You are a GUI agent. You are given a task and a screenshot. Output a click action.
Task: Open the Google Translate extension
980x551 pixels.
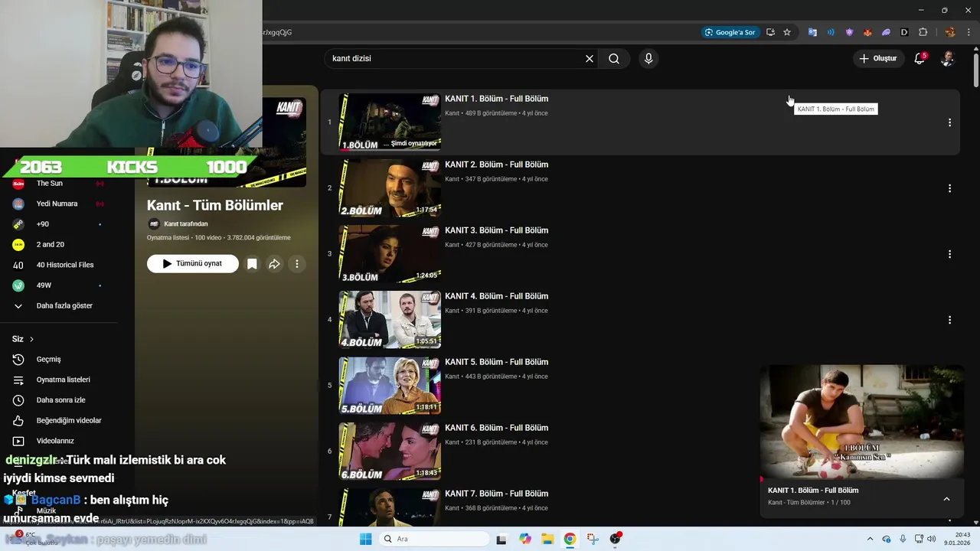812,32
